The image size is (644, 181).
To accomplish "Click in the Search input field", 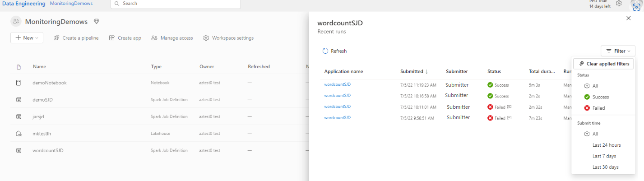I will (176, 4).
